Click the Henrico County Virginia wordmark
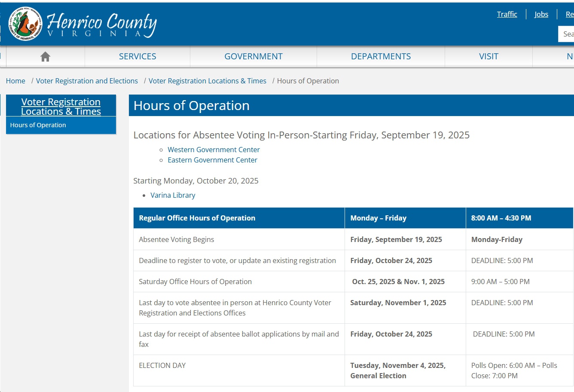 click(102, 25)
